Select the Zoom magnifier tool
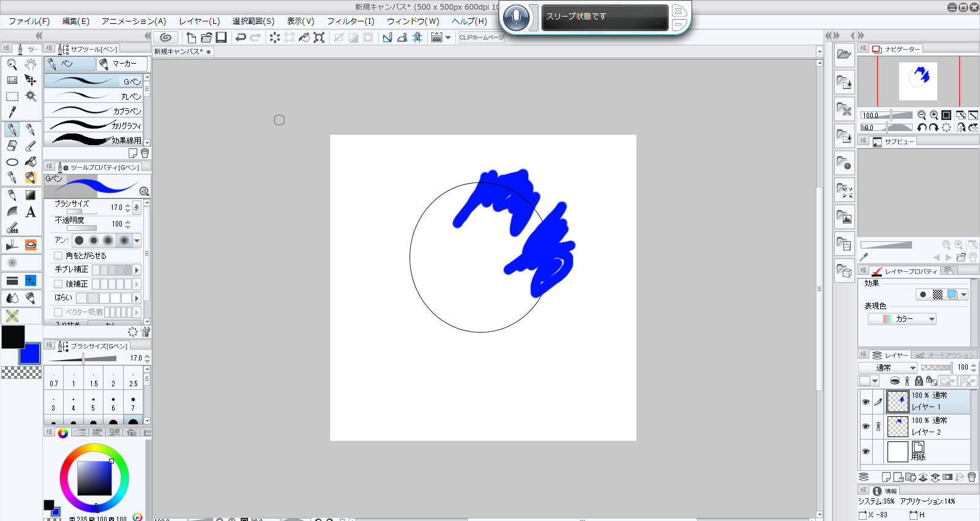The height and width of the screenshot is (521, 980). (12, 64)
